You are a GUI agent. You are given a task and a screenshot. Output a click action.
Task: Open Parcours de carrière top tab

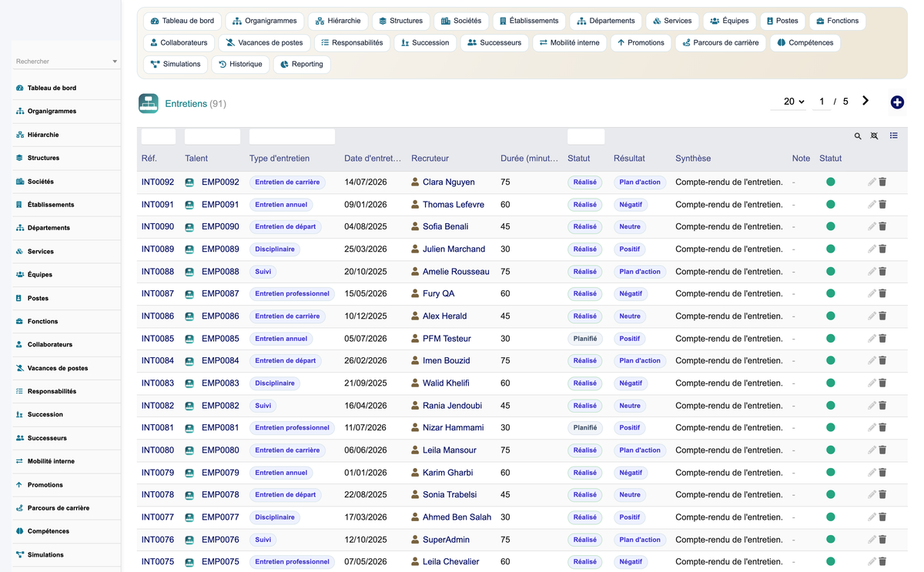point(721,43)
